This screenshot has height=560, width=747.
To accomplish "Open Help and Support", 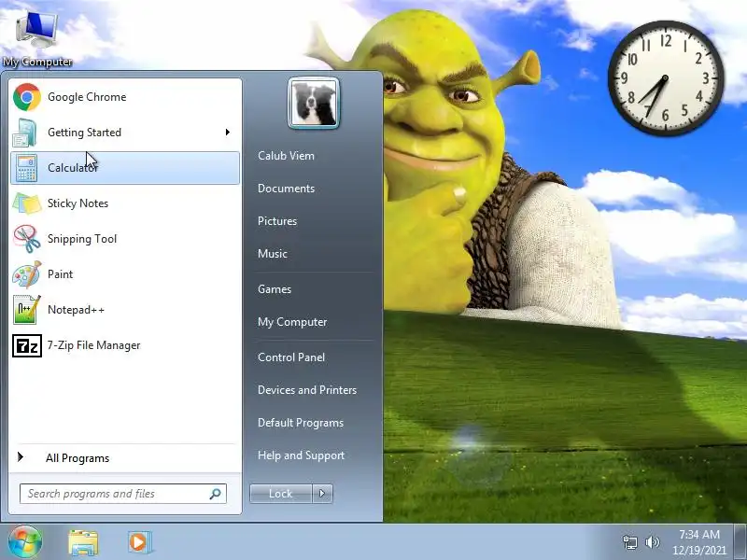I will coord(301,455).
